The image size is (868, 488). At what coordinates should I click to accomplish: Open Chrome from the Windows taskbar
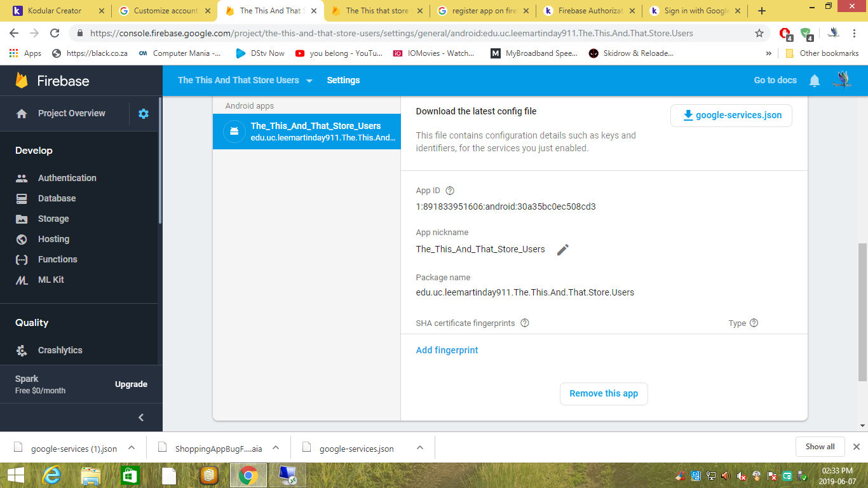coord(248,475)
